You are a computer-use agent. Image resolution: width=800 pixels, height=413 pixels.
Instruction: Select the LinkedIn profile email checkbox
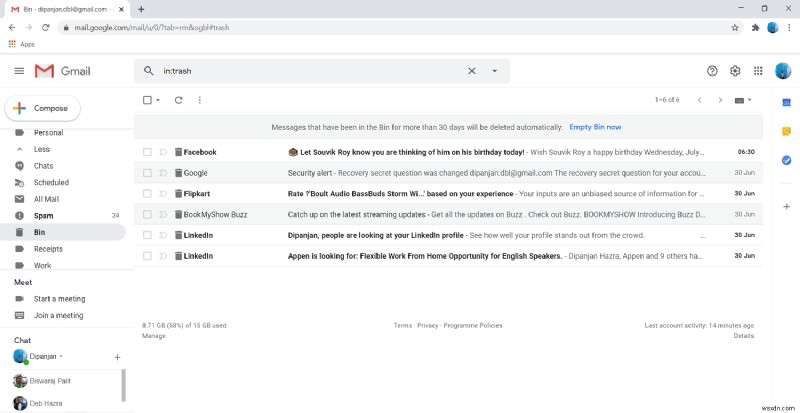coord(147,235)
